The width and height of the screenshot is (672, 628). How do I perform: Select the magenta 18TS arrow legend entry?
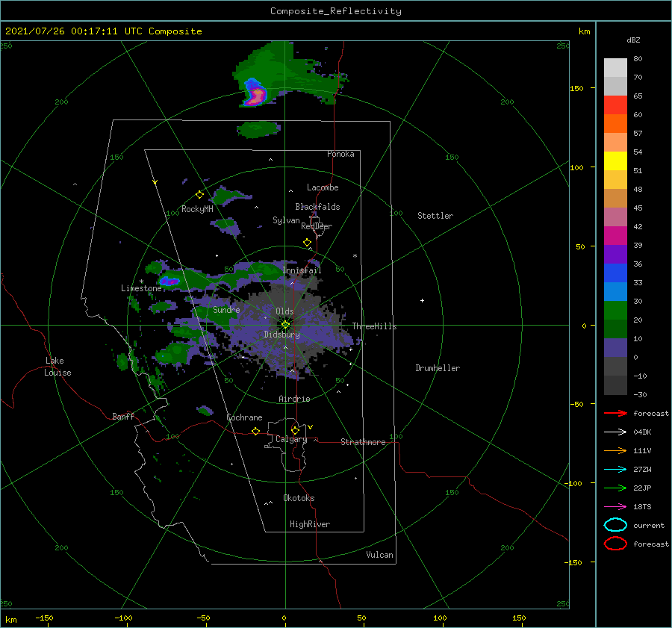[615, 507]
